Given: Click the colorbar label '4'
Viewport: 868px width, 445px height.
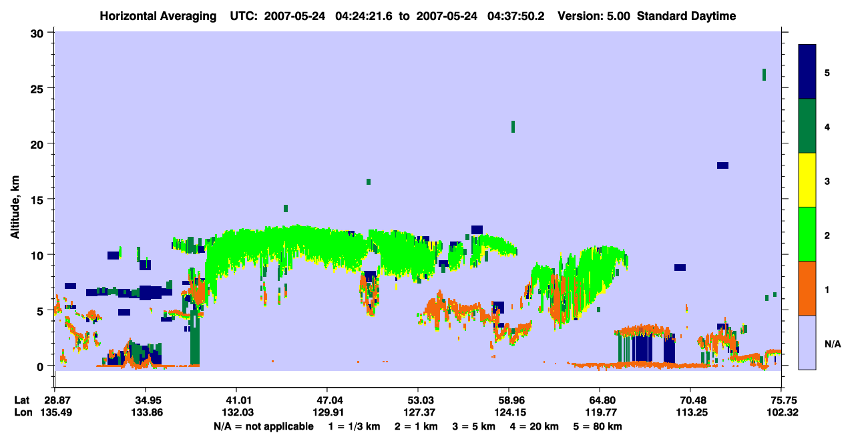Looking at the screenshot, I should click(x=827, y=126).
